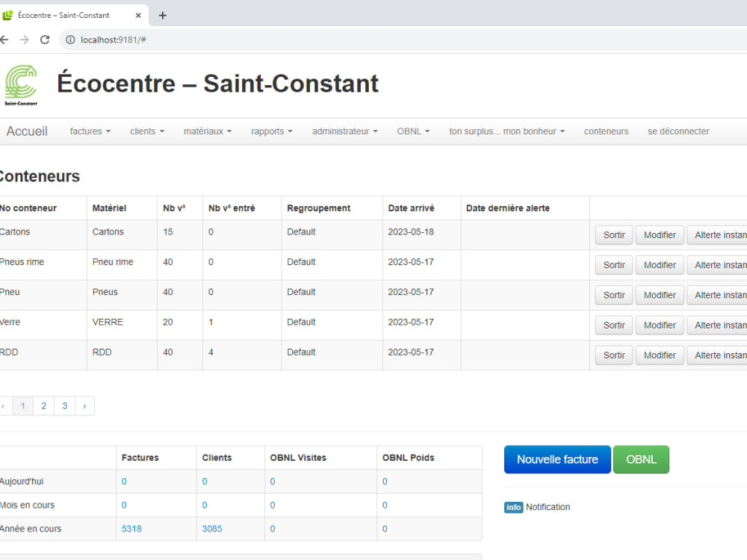This screenshot has height=560, width=747.
Task: Open the rapports dropdown menu
Action: [x=272, y=131]
